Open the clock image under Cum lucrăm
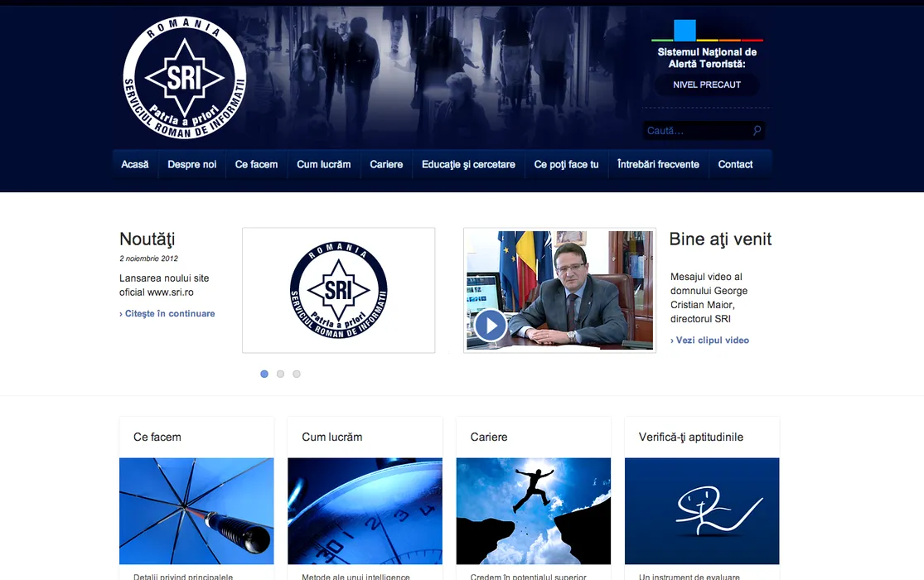Viewport: 924px width, 580px height. pos(365,510)
